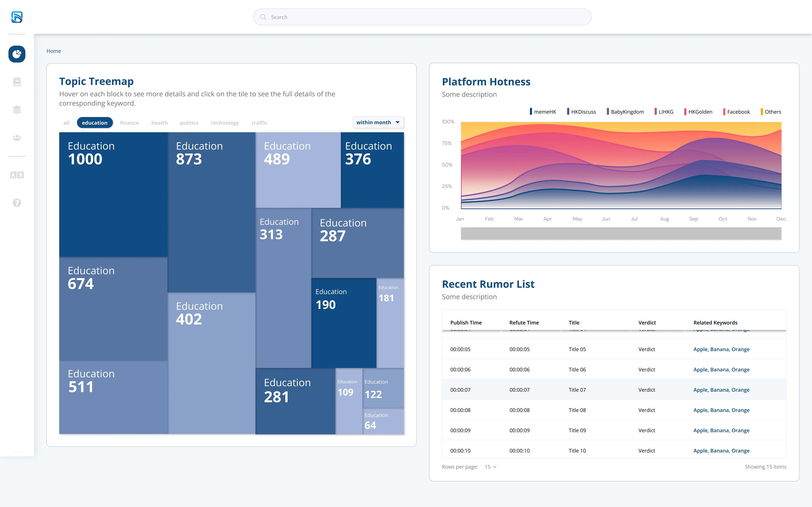The image size is (812, 507).
Task: Select the layers stack sidebar icon
Action: pyautogui.click(x=17, y=110)
